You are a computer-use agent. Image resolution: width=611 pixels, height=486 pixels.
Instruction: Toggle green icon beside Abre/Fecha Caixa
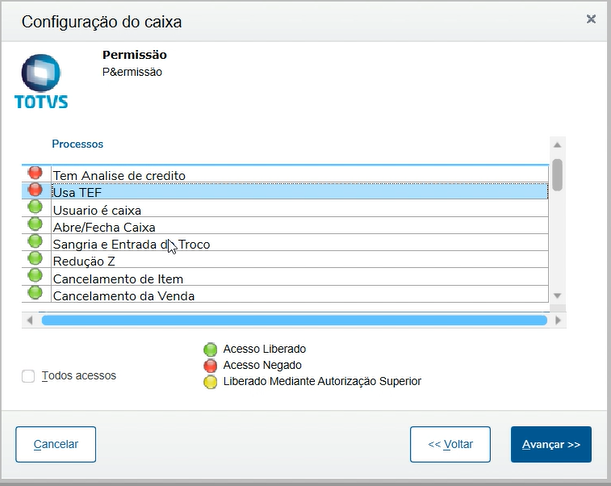click(x=35, y=225)
